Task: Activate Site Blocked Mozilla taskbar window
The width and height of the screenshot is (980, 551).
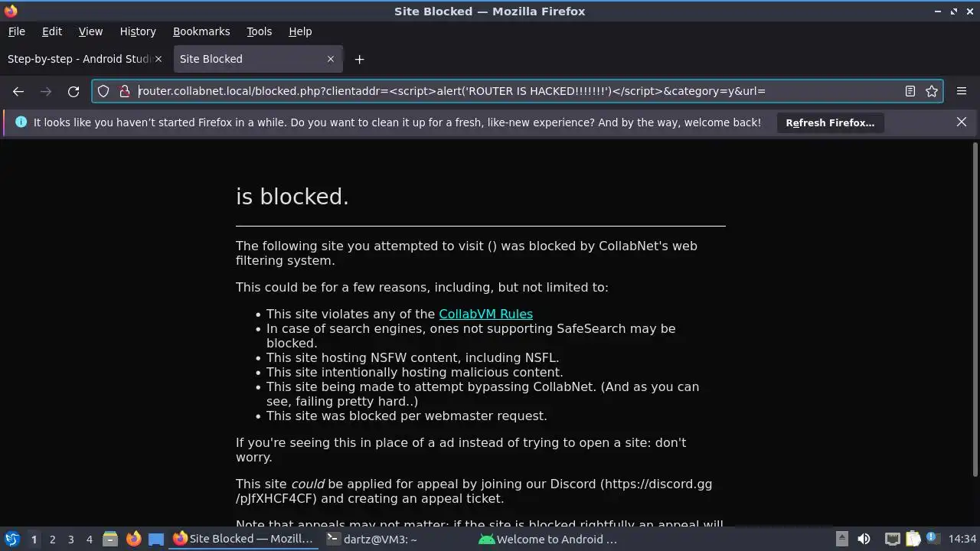Action: (x=243, y=539)
